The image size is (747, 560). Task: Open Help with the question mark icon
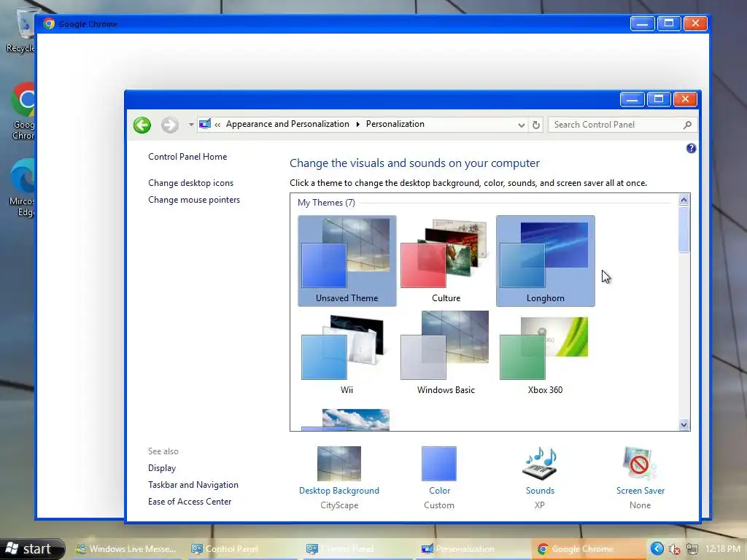[691, 148]
